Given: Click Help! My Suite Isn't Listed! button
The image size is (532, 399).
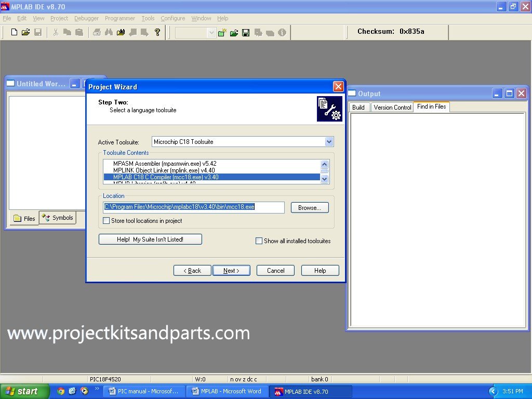Looking at the screenshot, I should pos(150,240).
